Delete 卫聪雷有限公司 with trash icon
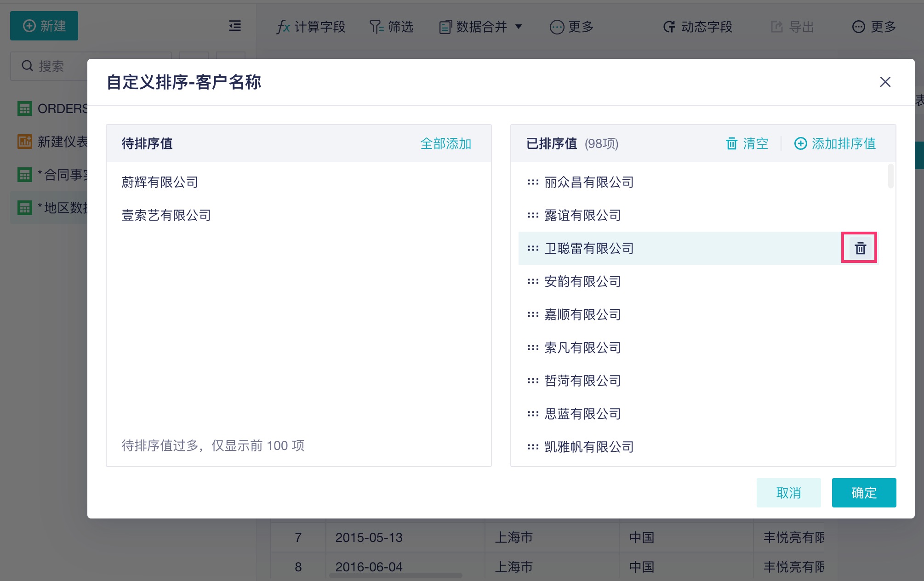The image size is (924, 581). point(860,248)
